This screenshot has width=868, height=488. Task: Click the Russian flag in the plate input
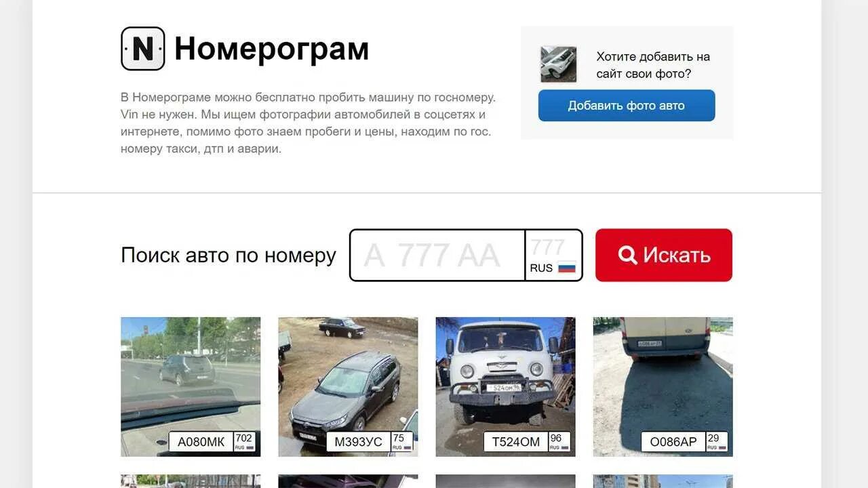pos(567,268)
